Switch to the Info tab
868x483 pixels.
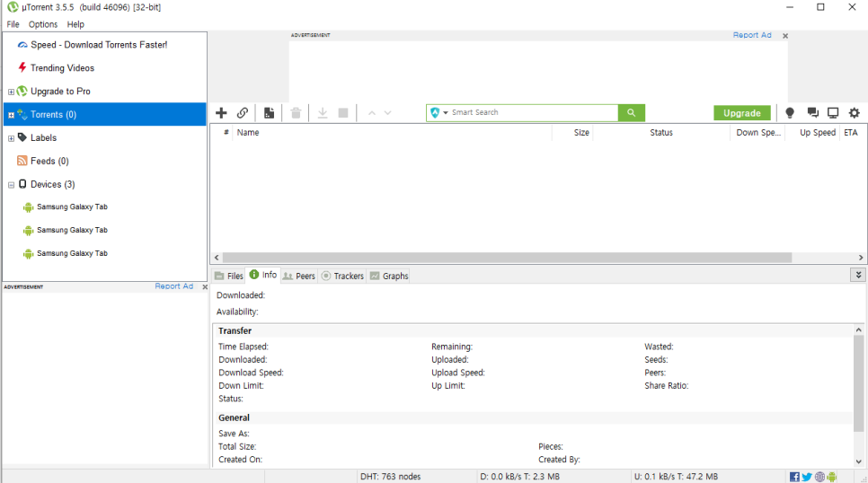(263, 275)
